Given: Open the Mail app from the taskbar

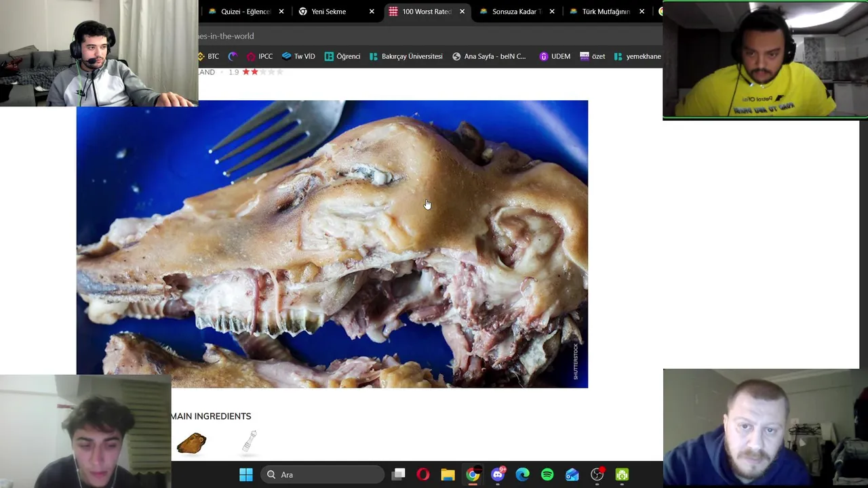Looking at the screenshot, I should tap(572, 475).
